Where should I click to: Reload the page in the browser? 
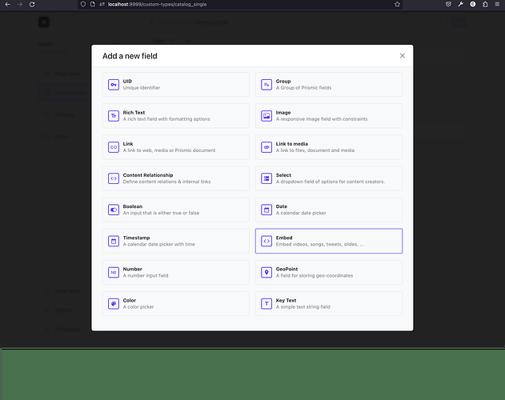[32, 4]
